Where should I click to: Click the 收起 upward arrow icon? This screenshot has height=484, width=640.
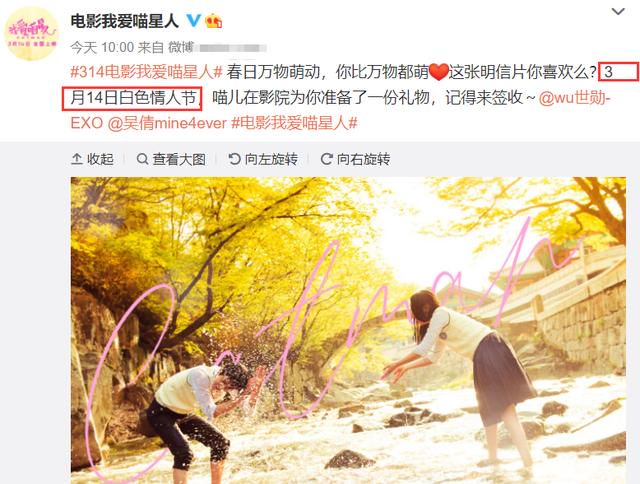(x=77, y=159)
